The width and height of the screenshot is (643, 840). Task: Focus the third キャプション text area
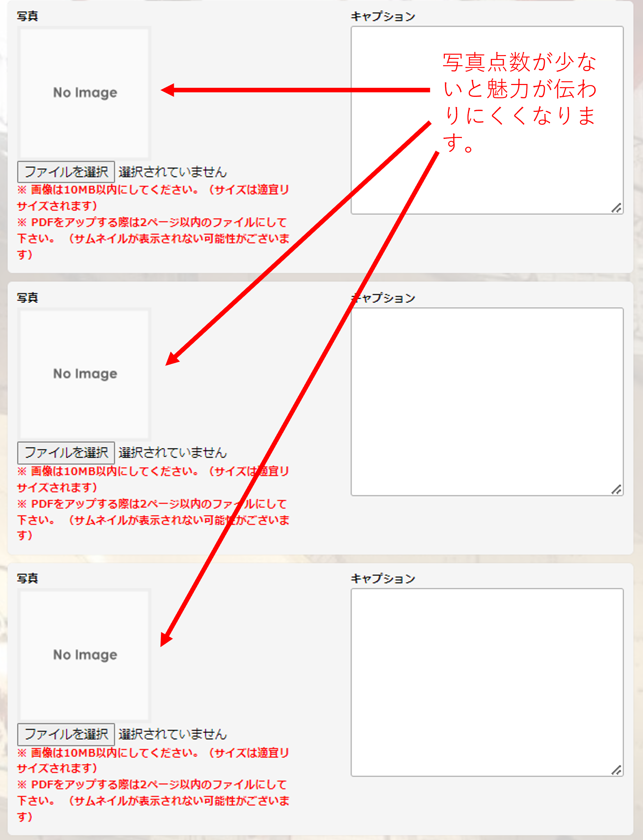[487, 682]
